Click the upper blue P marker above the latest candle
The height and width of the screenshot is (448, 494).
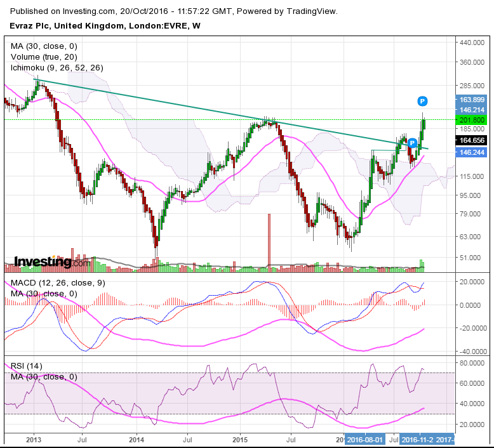click(x=422, y=102)
